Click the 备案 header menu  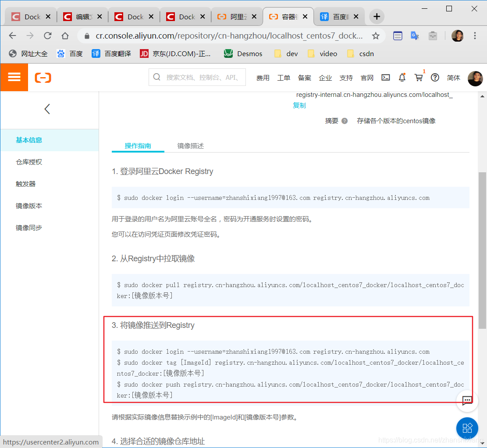coord(304,78)
